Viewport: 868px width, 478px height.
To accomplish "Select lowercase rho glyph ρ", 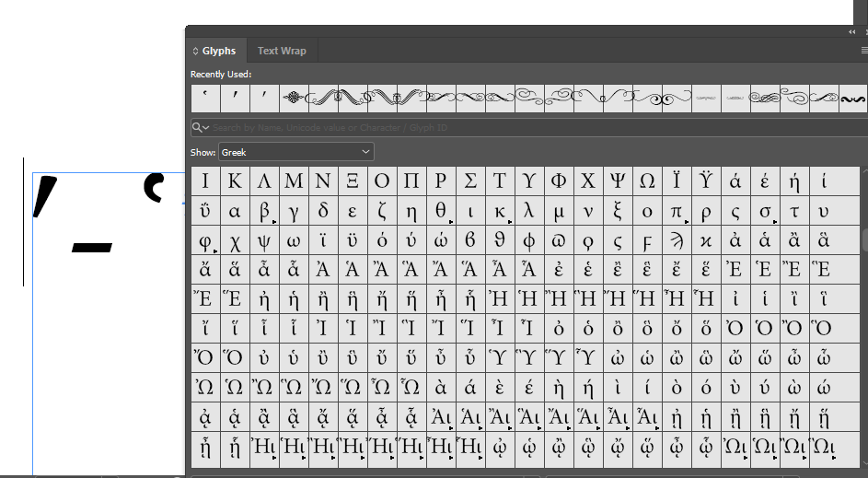I will click(x=706, y=211).
